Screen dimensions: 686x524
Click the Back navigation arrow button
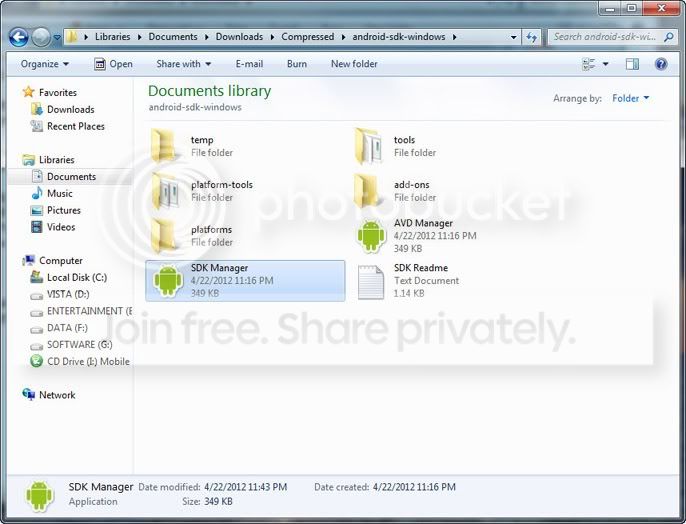[18, 37]
